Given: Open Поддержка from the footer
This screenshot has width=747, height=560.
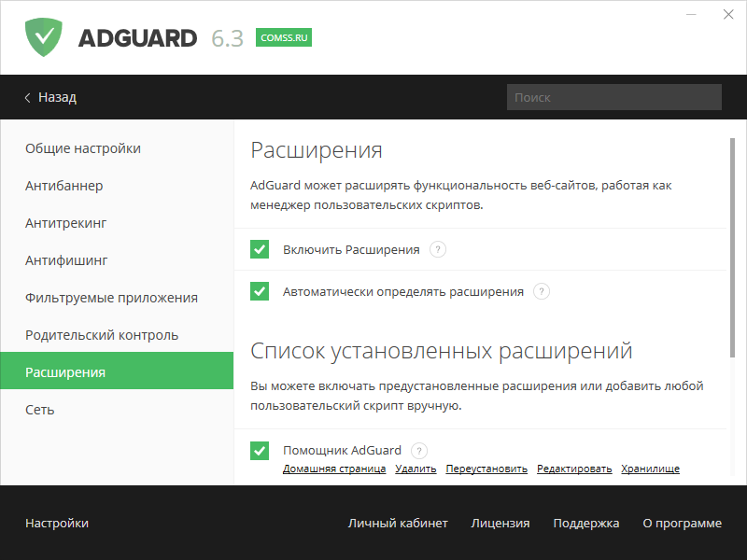Looking at the screenshot, I should pos(586,523).
